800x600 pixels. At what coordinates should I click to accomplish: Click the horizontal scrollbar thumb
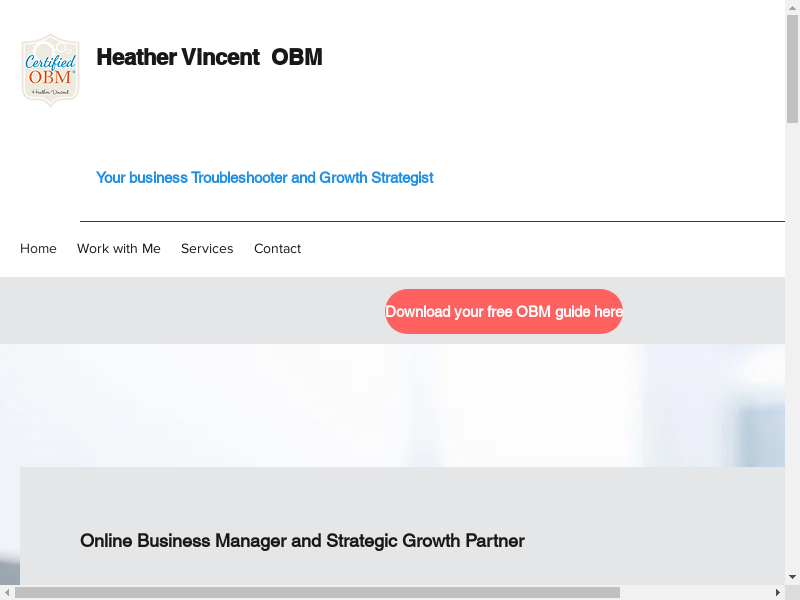(316, 593)
